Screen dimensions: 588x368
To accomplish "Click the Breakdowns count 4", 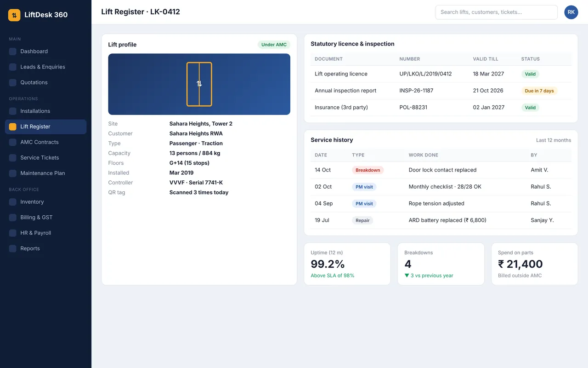I will tap(408, 264).
